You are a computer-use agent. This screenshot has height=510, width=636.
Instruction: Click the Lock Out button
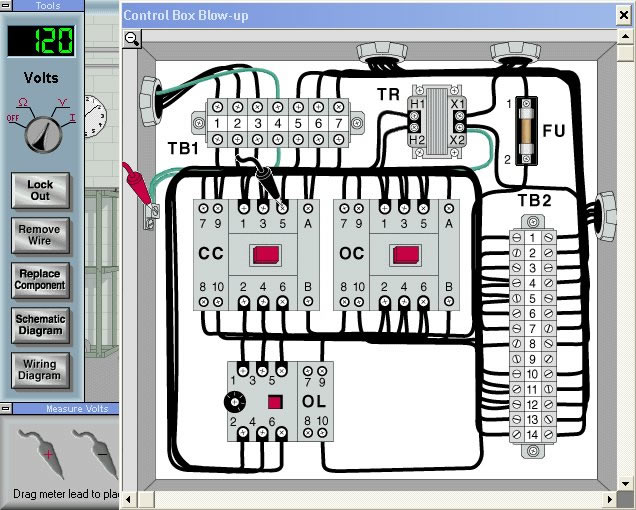click(x=40, y=190)
